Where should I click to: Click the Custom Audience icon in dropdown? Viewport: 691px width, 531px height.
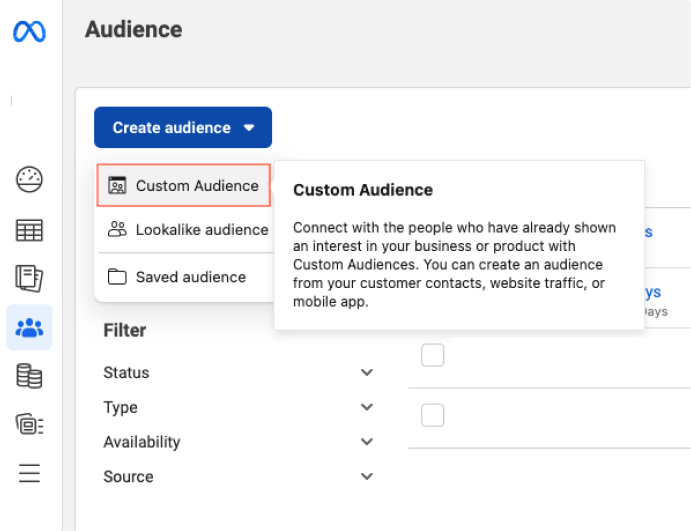point(117,186)
